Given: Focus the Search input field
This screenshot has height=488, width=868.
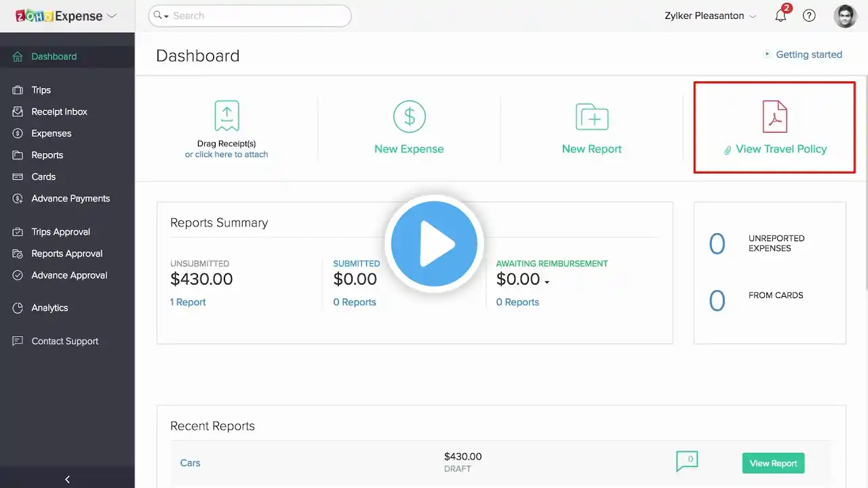Looking at the screenshot, I should pos(250,16).
